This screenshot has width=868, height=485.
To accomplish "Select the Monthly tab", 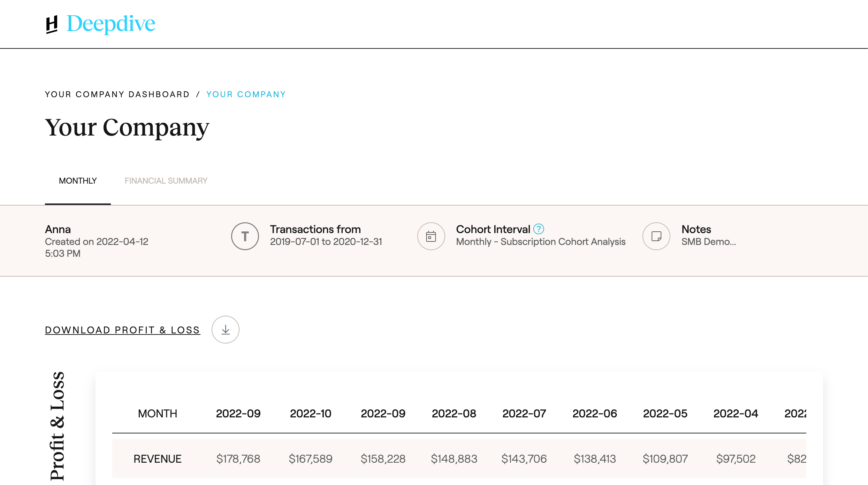I will point(77,180).
